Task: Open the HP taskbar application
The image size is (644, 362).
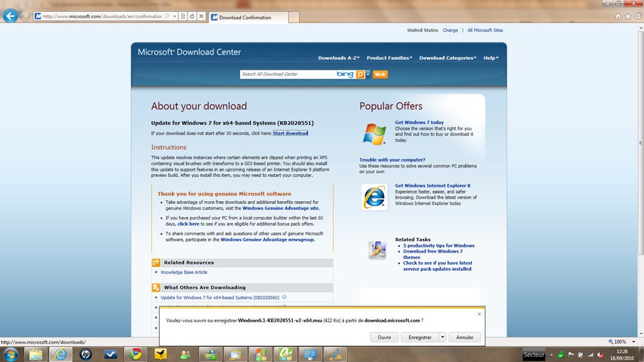Action: tap(86, 354)
